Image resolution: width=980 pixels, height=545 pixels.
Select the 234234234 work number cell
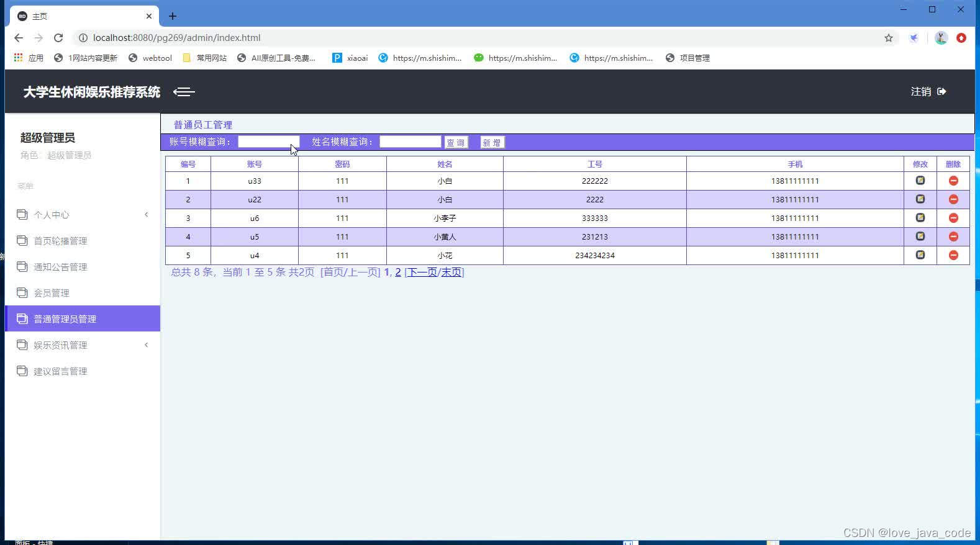point(595,255)
